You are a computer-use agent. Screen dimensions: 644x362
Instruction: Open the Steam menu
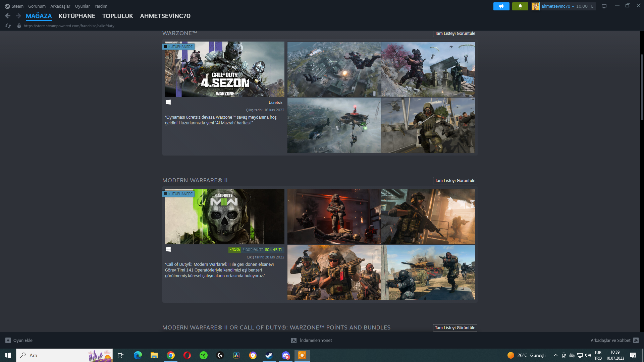click(17, 6)
